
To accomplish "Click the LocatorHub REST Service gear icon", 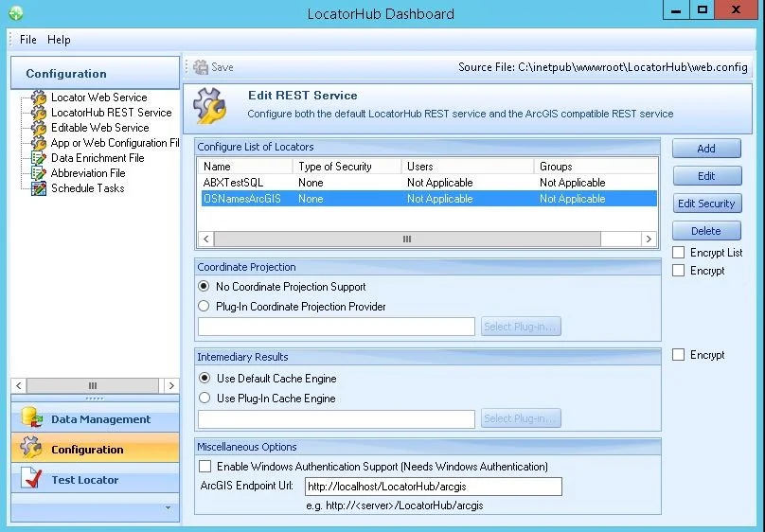I will pos(39,112).
